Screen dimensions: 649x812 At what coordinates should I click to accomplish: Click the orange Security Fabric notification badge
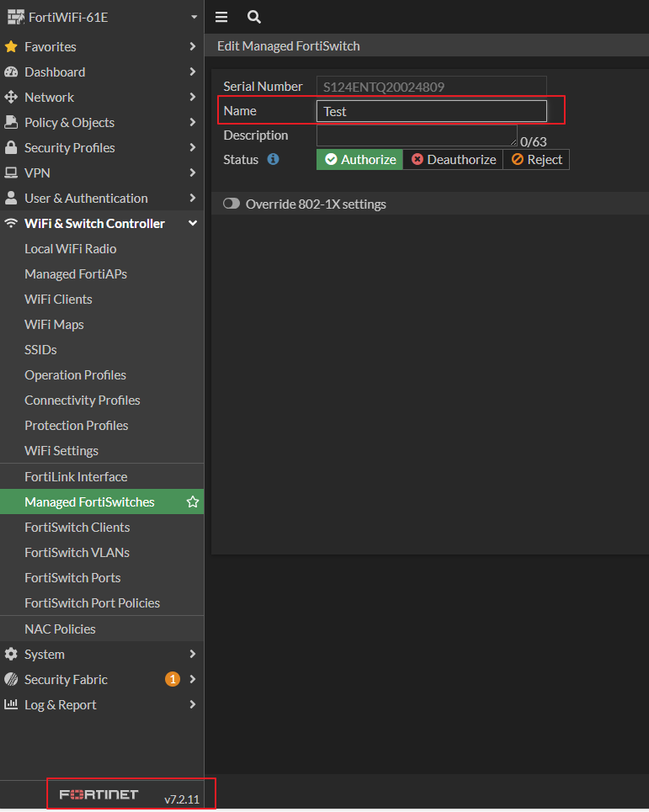[172, 679]
